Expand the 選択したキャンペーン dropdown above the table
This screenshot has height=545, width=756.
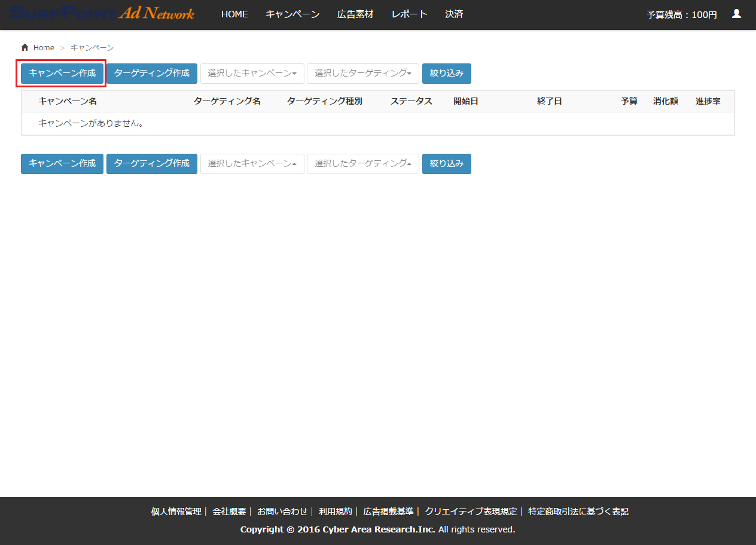[x=252, y=73]
